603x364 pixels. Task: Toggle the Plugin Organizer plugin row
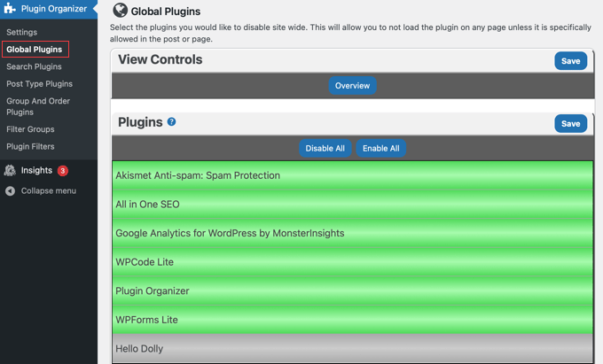pyautogui.click(x=352, y=290)
